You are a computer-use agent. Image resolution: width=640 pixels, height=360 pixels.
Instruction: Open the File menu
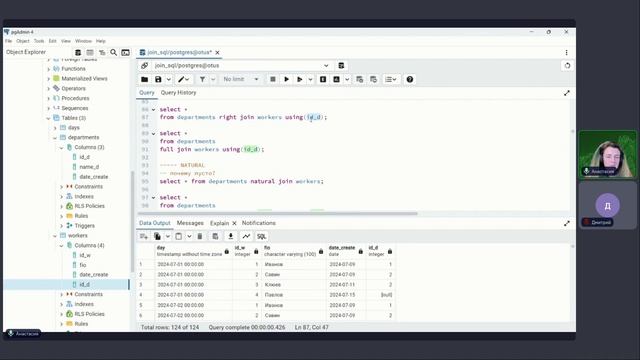click(9, 41)
